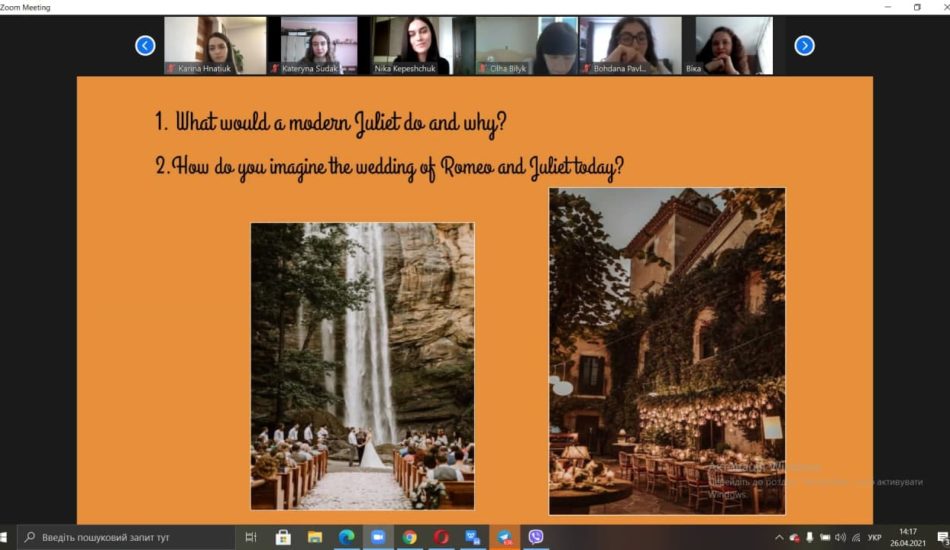Show next participants with the right arrow

pyautogui.click(x=804, y=45)
